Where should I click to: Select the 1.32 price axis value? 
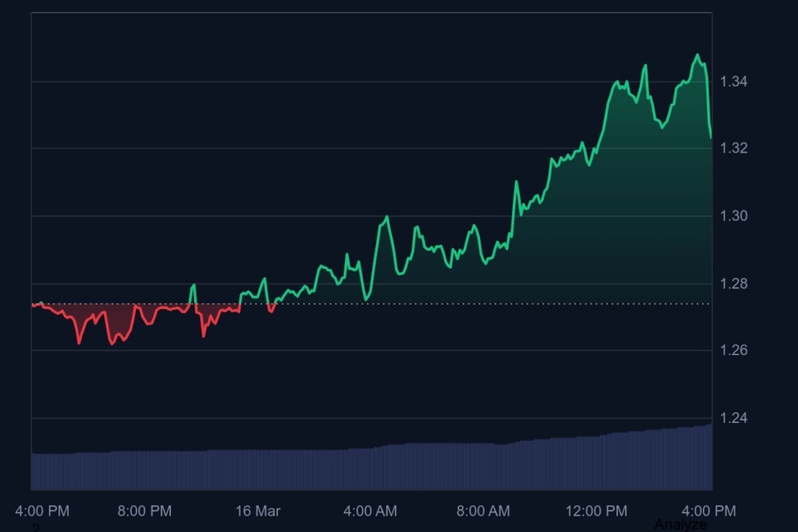click(x=733, y=147)
